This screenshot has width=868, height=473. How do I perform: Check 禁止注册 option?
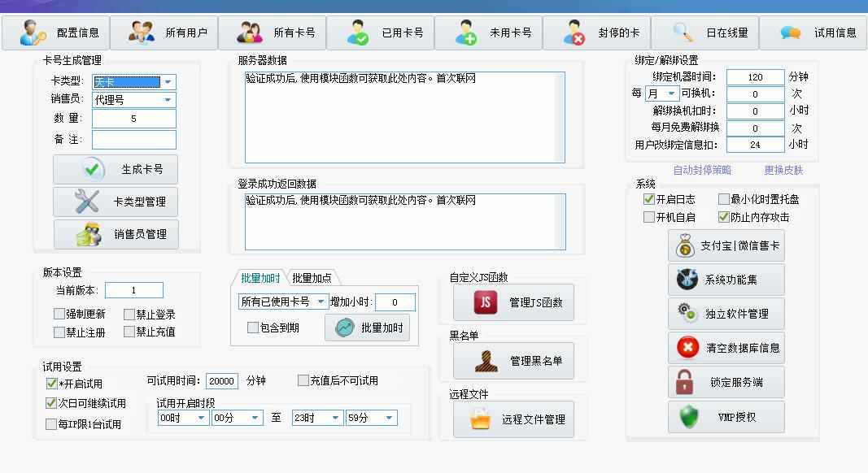coord(59,332)
